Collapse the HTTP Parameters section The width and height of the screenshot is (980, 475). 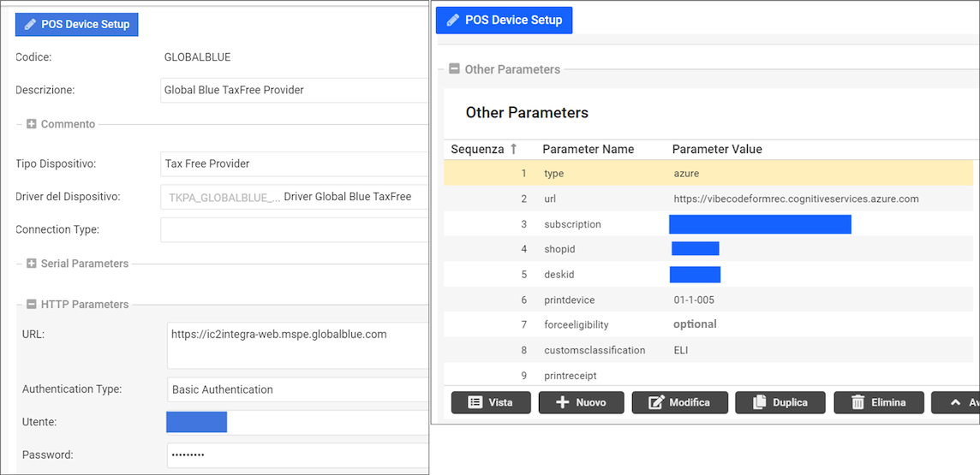pyautogui.click(x=32, y=304)
